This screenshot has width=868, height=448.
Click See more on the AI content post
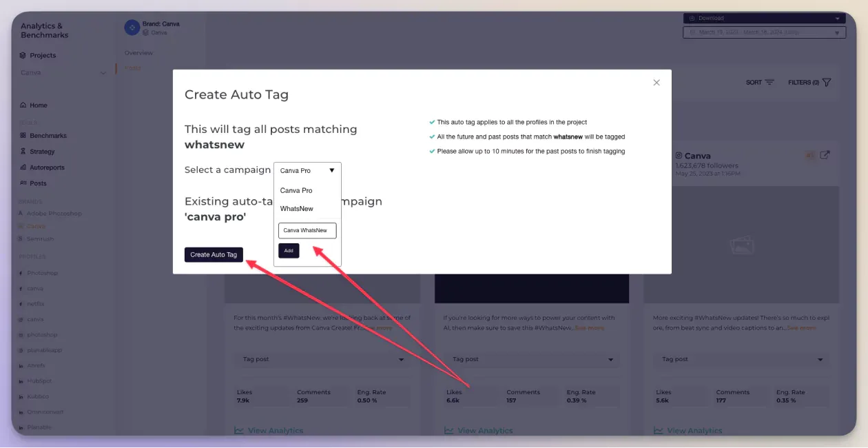590,328
